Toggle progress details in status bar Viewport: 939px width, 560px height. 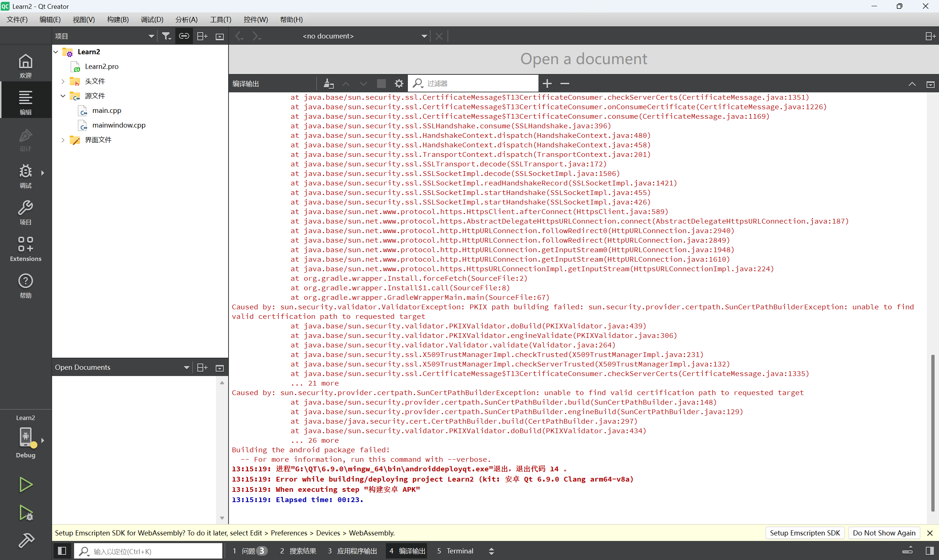click(x=908, y=551)
